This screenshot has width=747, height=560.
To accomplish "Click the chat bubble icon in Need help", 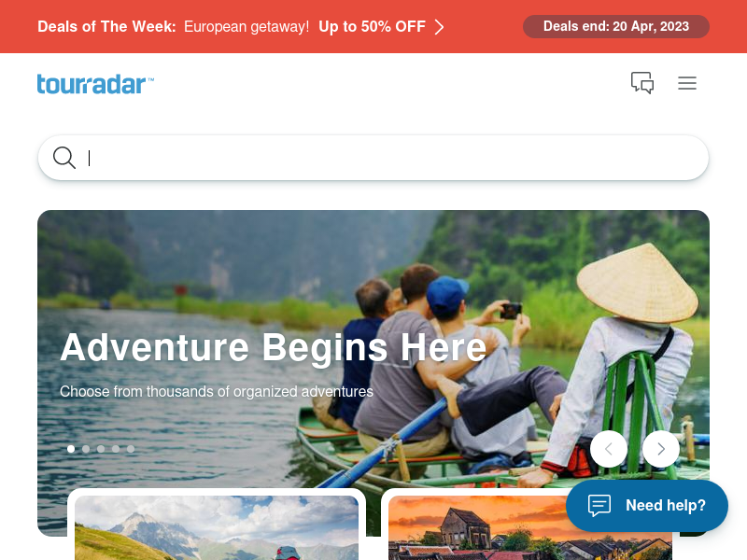I will [599, 505].
